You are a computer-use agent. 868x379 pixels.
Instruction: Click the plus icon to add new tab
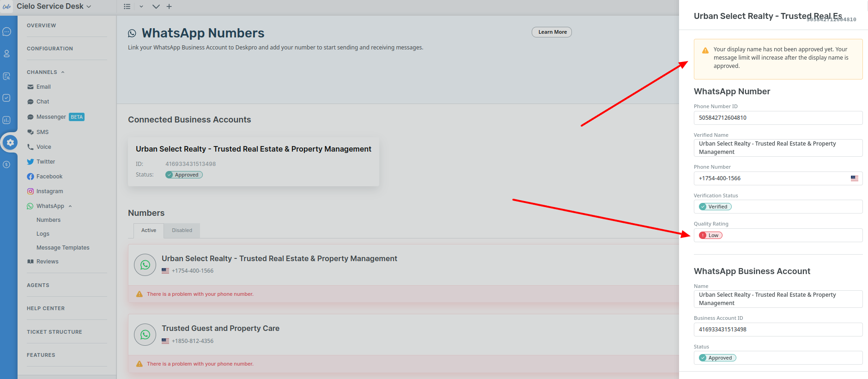click(x=169, y=6)
